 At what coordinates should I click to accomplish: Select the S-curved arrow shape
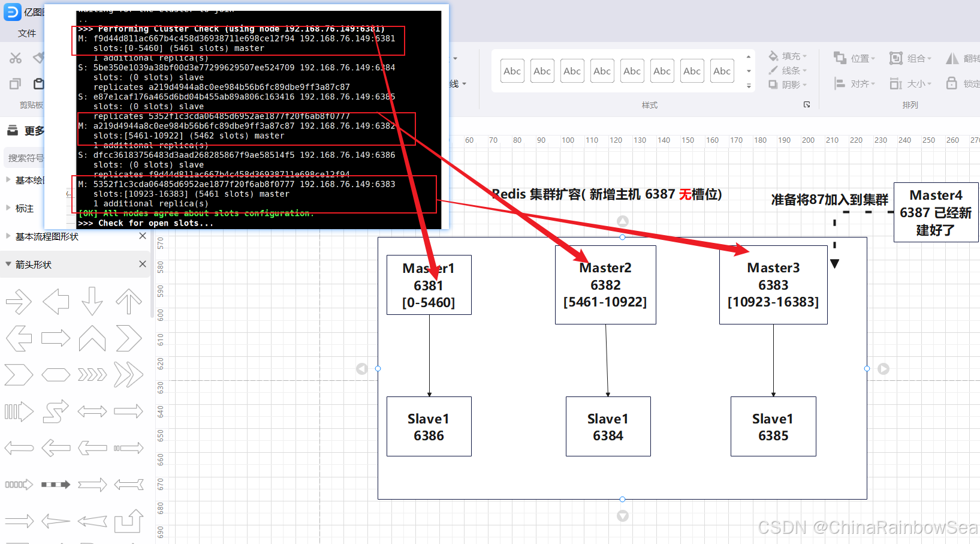pos(56,411)
